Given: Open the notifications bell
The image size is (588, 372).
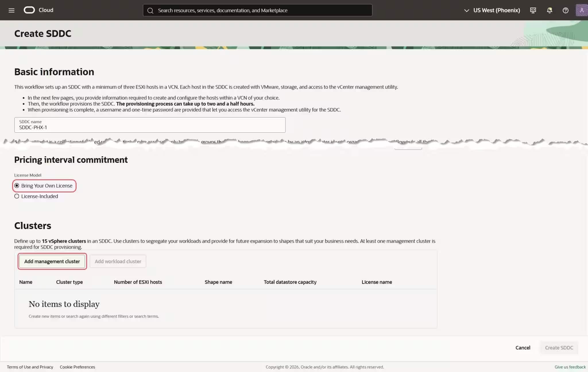Looking at the screenshot, I should [549, 10].
